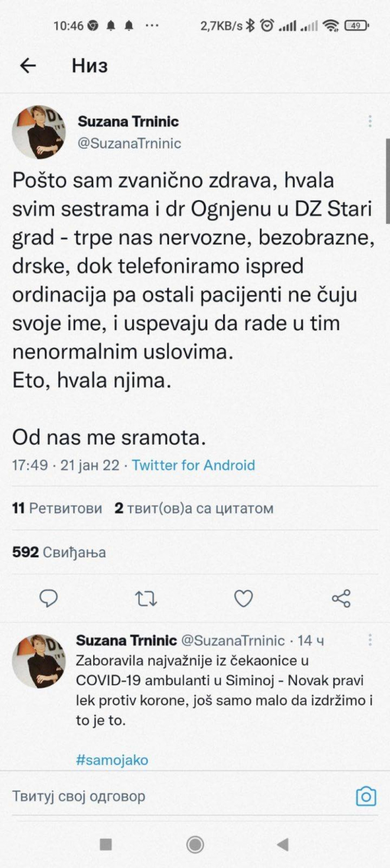Tap Suzana Trninic profile picture
Image resolution: width=390 pixels, height=868 pixels.
pos(38,130)
